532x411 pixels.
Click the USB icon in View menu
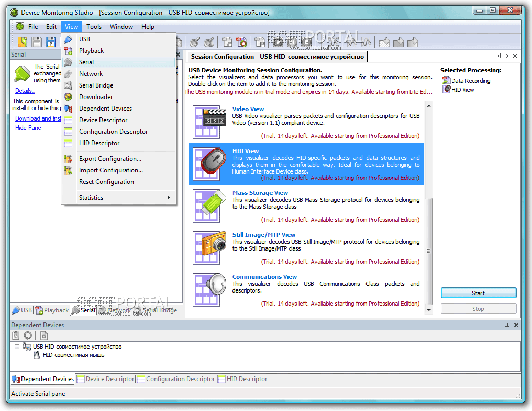coord(68,39)
